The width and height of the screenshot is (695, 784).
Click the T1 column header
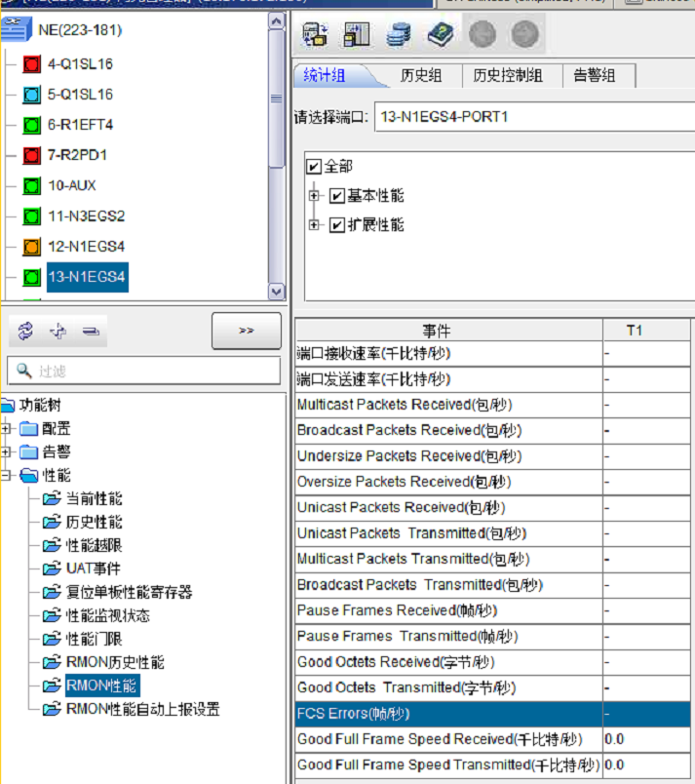click(646, 330)
